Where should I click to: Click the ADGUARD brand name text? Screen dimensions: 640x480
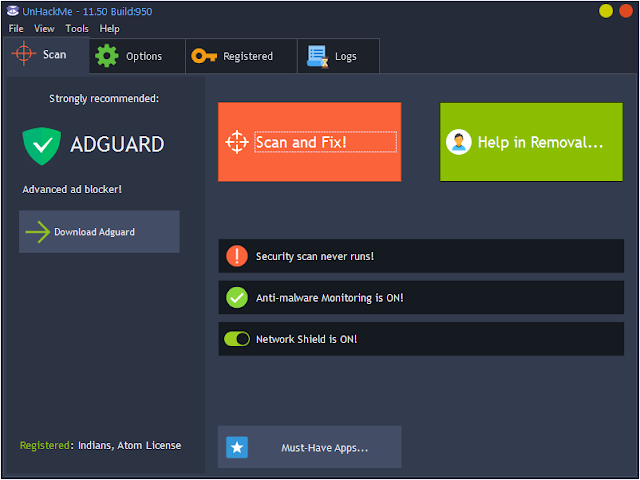[117, 144]
